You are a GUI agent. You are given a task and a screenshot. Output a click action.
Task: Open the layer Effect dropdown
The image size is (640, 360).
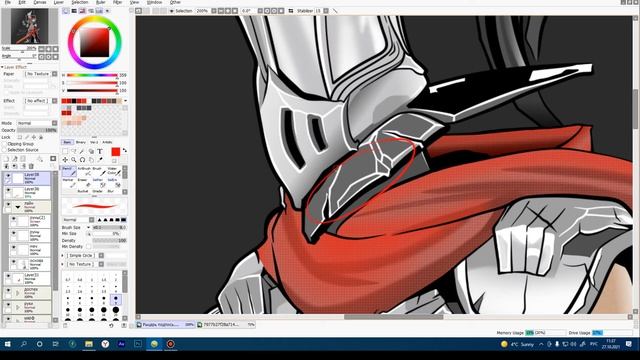click(x=54, y=100)
